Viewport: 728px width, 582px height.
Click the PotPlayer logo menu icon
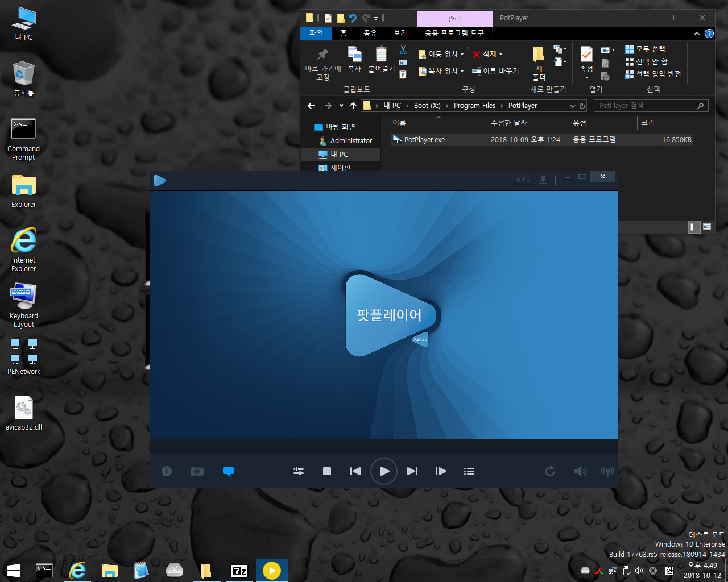tap(160, 181)
